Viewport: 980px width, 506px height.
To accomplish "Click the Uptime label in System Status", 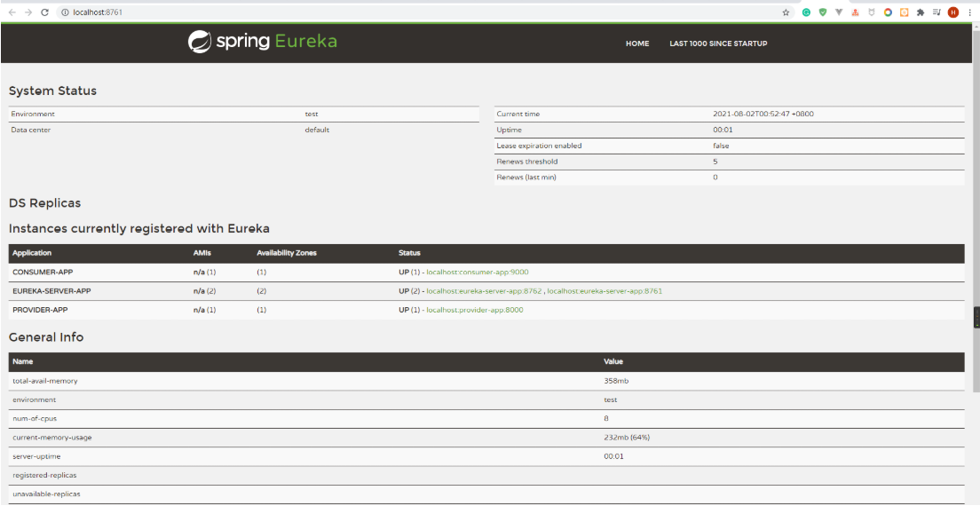I will [509, 130].
